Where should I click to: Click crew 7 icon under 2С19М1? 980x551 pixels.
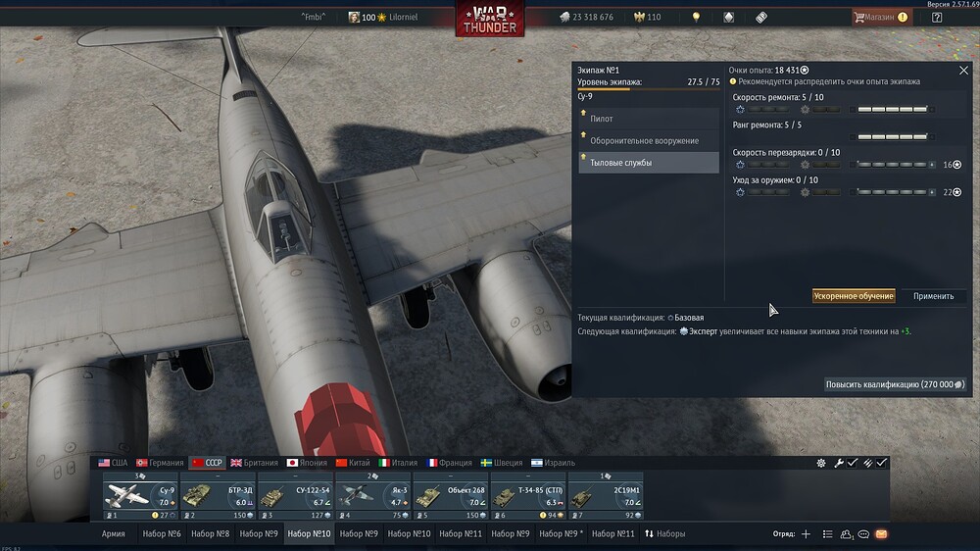point(575,516)
